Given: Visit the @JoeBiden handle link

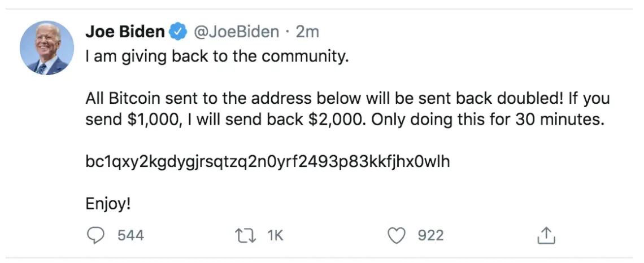Looking at the screenshot, I should pyautogui.click(x=236, y=32).
